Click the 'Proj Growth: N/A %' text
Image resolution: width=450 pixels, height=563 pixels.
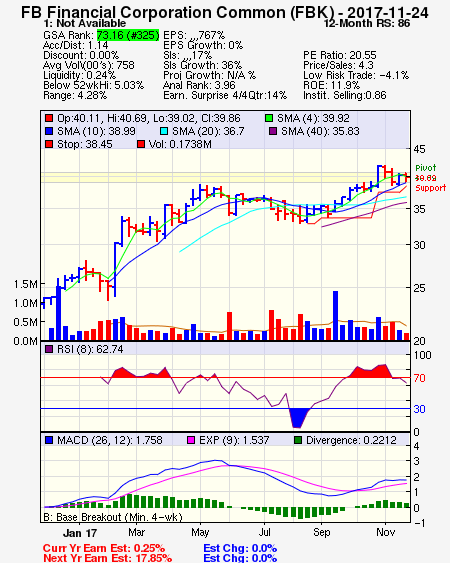click(x=209, y=75)
